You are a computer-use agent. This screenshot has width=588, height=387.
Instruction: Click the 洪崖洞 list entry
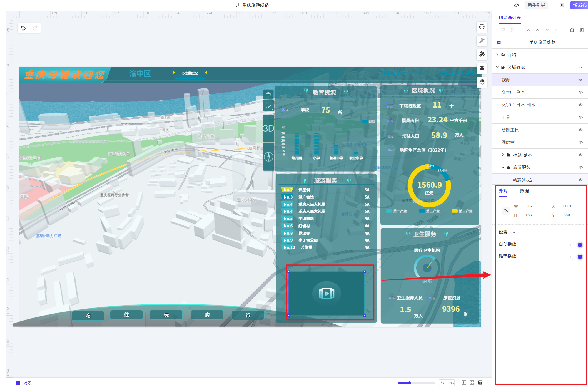pos(304,190)
